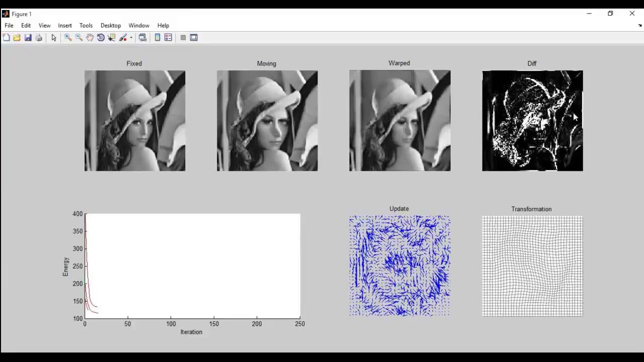The width and height of the screenshot is (644, 362).
Task: Click the 'Transformation' plot title
Action: (x=531, y=209)
